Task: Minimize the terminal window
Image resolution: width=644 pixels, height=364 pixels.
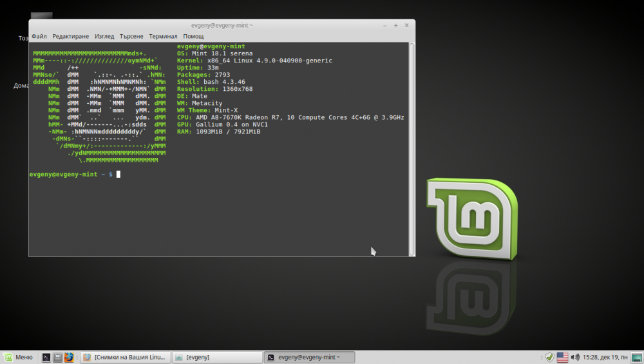Action: [385, 26]
